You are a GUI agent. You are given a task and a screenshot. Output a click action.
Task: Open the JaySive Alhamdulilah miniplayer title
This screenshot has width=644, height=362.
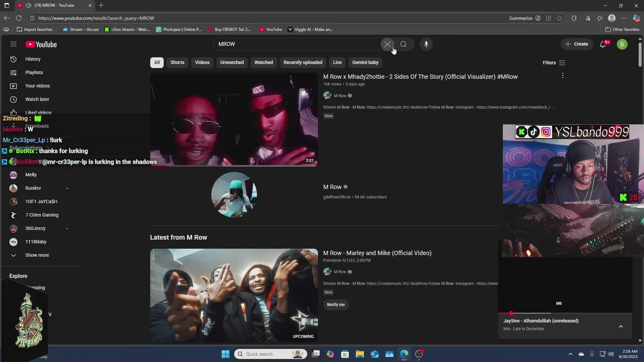coord(541,321)
